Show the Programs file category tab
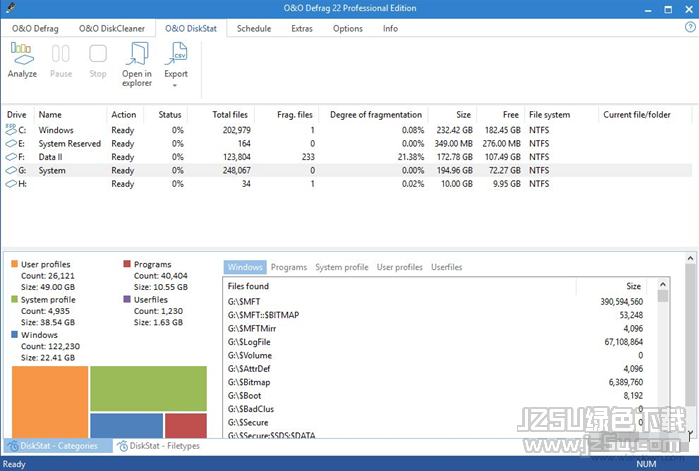Screen dimensions: 699x471 (x=289, y=267)
